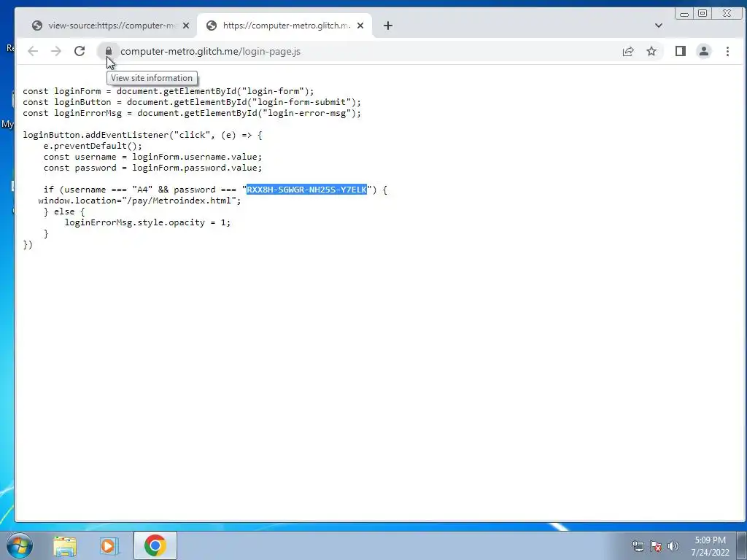Viewport: 747px width, 560px height.
Task: Bookmark this tab with the star icon
Action: [x=651, y=52]
